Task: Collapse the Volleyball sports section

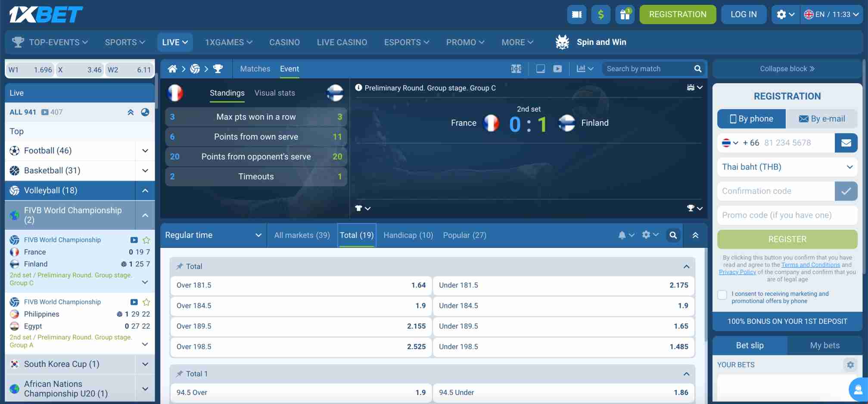Action: pyautogui.click(x=145, y=190)
